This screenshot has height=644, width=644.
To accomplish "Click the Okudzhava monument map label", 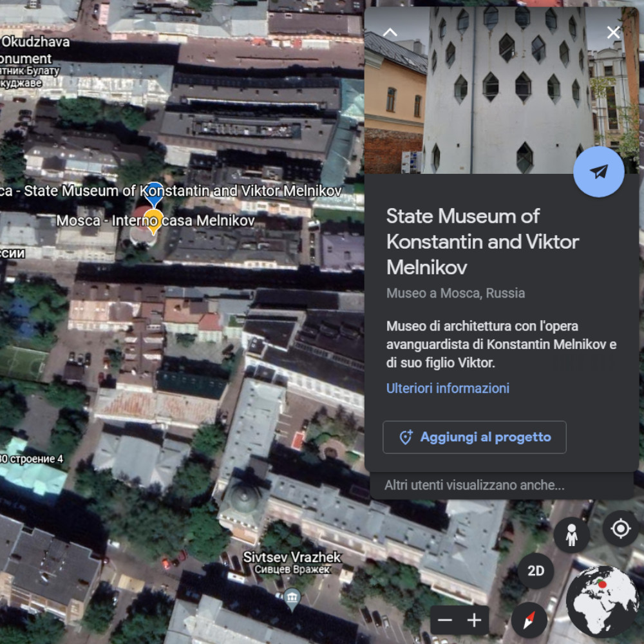I will (x=35, y=61).
